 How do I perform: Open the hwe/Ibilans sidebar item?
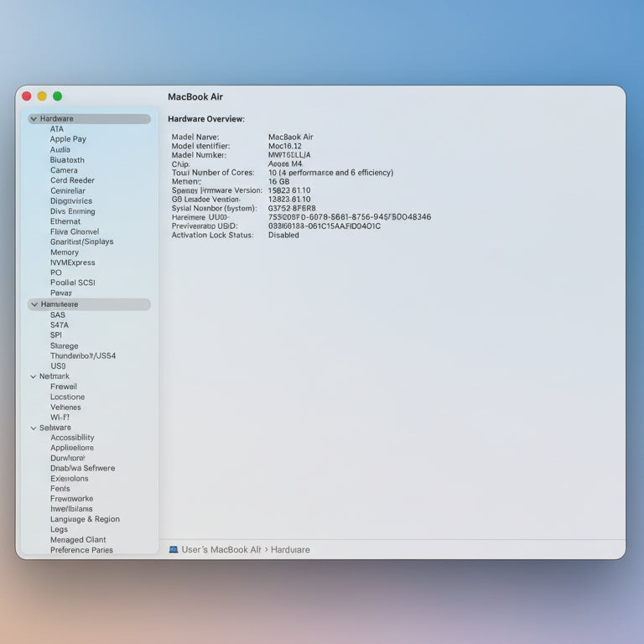(71, 509)
